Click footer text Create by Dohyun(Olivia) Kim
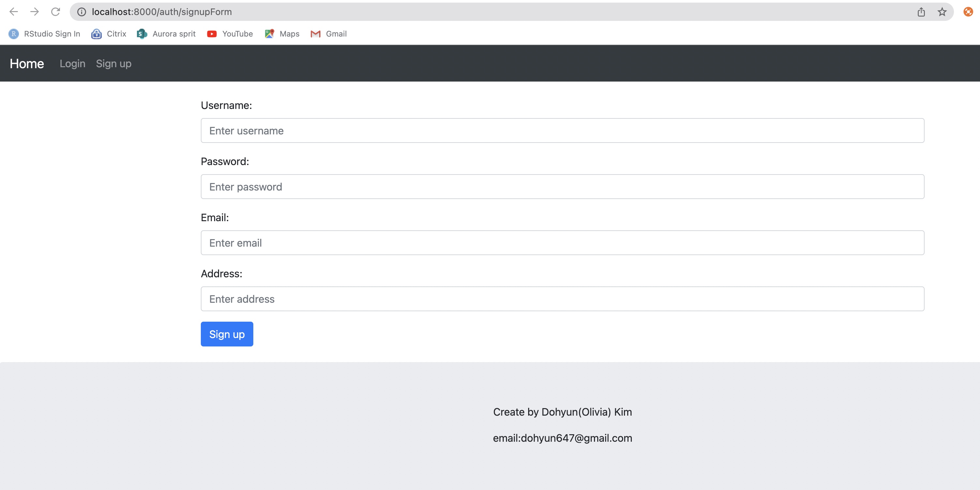 pos(563,412)
